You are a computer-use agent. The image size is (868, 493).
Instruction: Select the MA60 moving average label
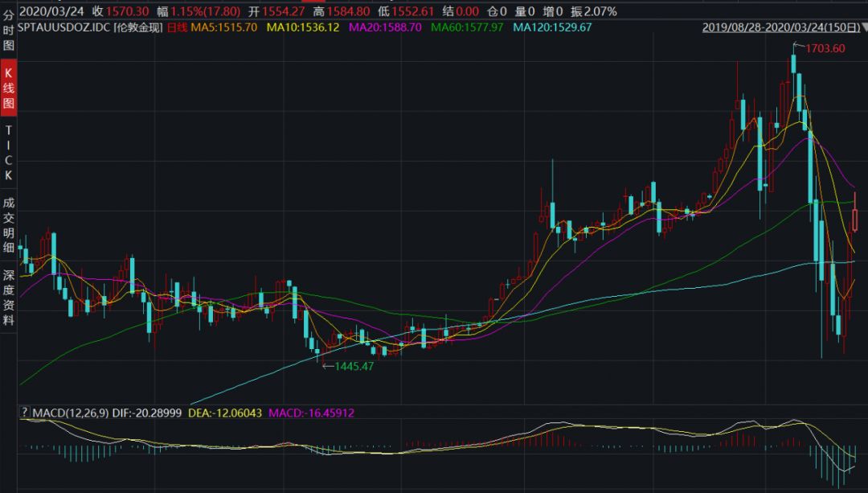[x=468, y=27]
